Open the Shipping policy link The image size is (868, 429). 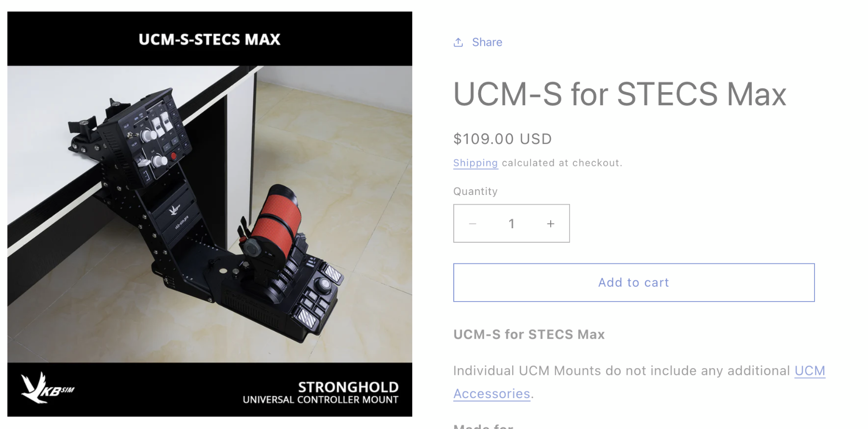475,163
